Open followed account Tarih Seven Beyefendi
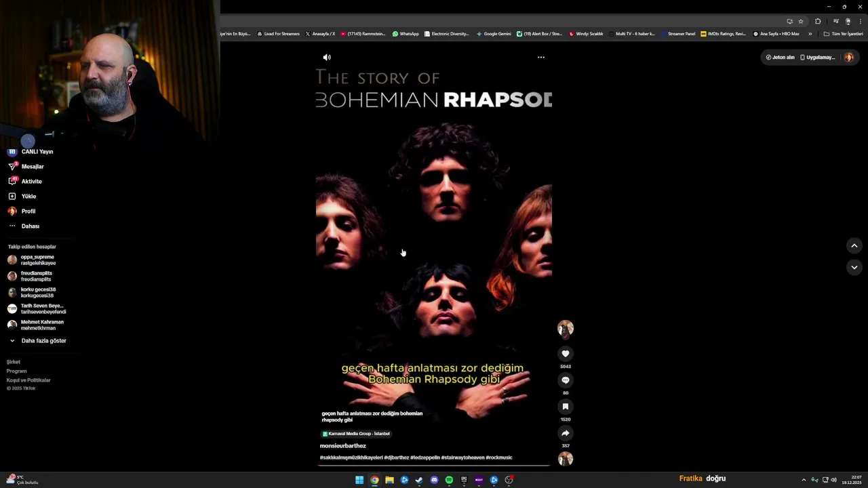Screen dimensions: 868x488 click(37, 309)
